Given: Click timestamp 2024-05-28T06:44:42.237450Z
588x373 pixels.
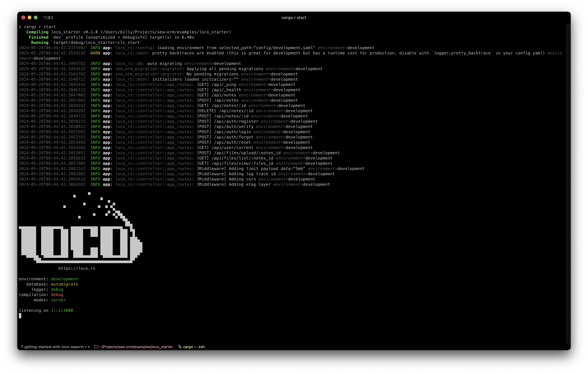Looking at the screenshot, I should coord(52,48).
